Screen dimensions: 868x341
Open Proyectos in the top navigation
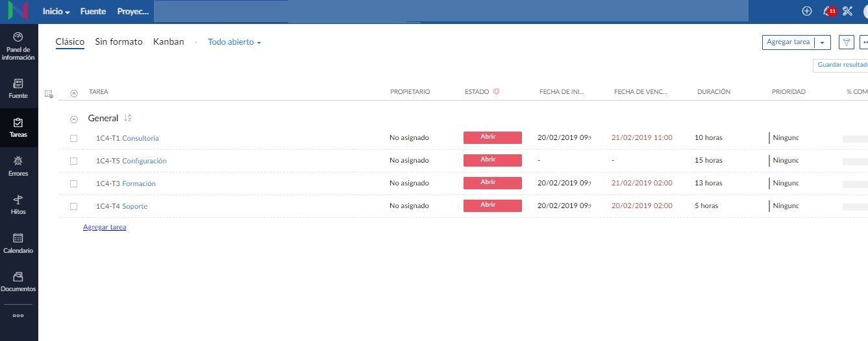[133, 12]
